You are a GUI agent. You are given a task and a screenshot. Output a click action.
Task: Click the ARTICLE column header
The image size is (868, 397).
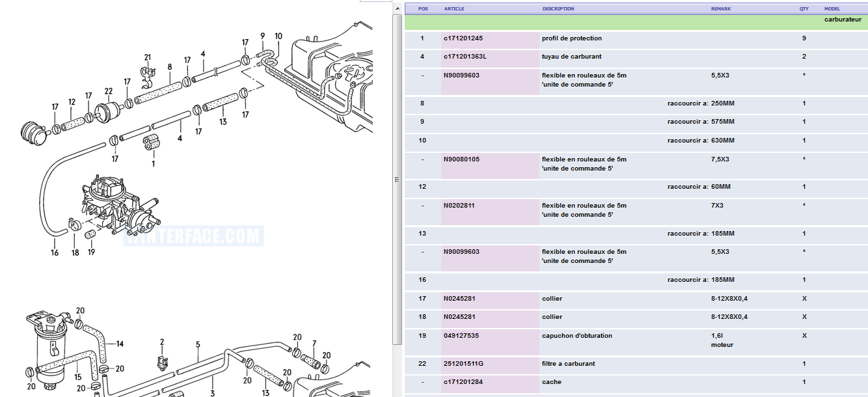click(454, 9)
